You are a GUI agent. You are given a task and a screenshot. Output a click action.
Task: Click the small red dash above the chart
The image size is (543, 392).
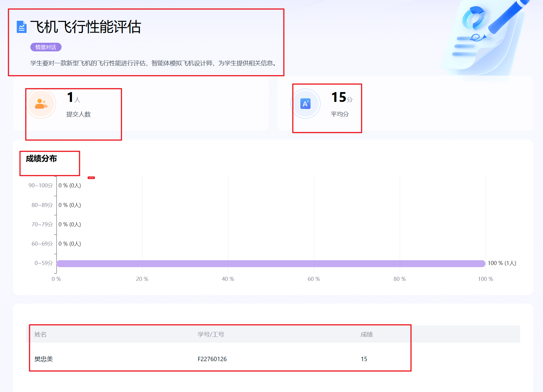point(91,178)
